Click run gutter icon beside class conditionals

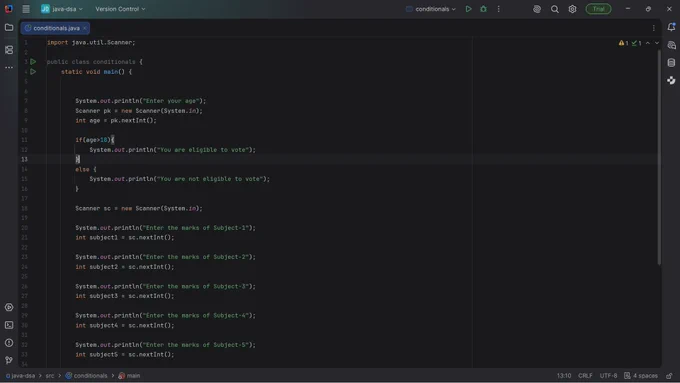point(33,62)
